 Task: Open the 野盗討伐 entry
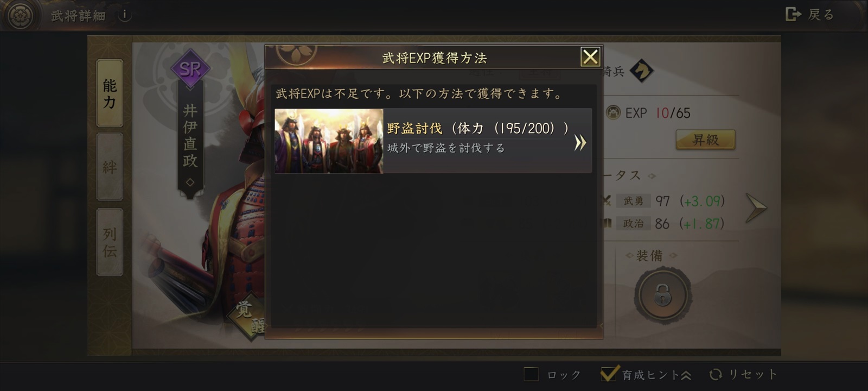(x=433, y=141)
